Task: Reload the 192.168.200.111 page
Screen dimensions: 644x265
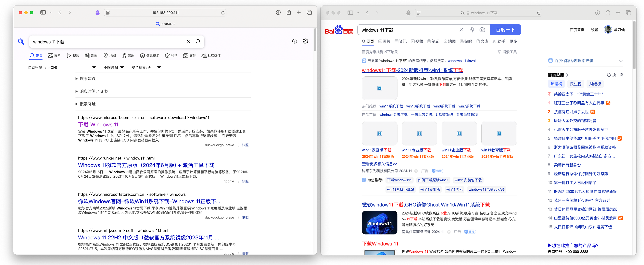Action: [223, 13]
